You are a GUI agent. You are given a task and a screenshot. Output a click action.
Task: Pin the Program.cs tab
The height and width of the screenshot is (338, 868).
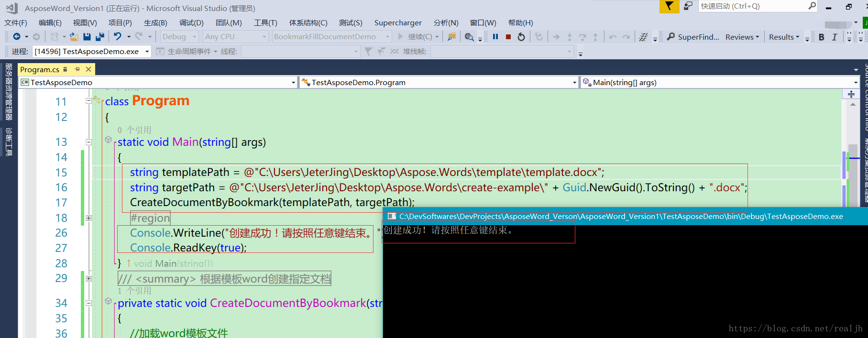(77, 69)
